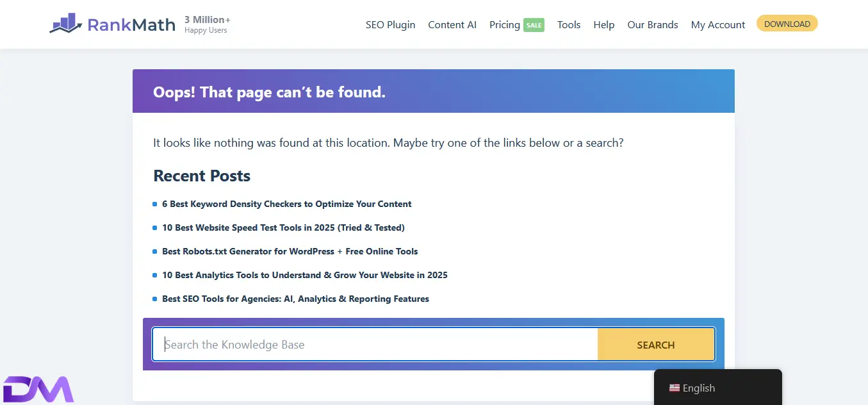This screenshot has width=868, height=405.
Task: Open the 10 Best Analytics Tools post
Action: 304,275
